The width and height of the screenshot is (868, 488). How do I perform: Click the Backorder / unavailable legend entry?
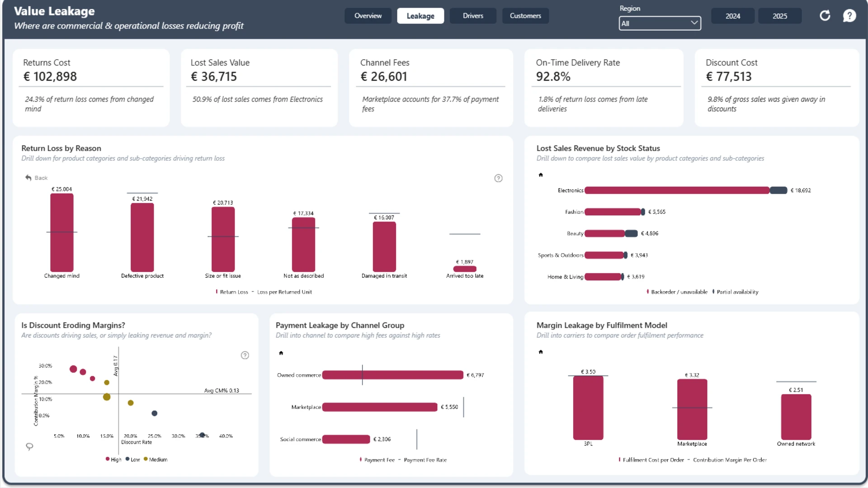coord(677,292)
